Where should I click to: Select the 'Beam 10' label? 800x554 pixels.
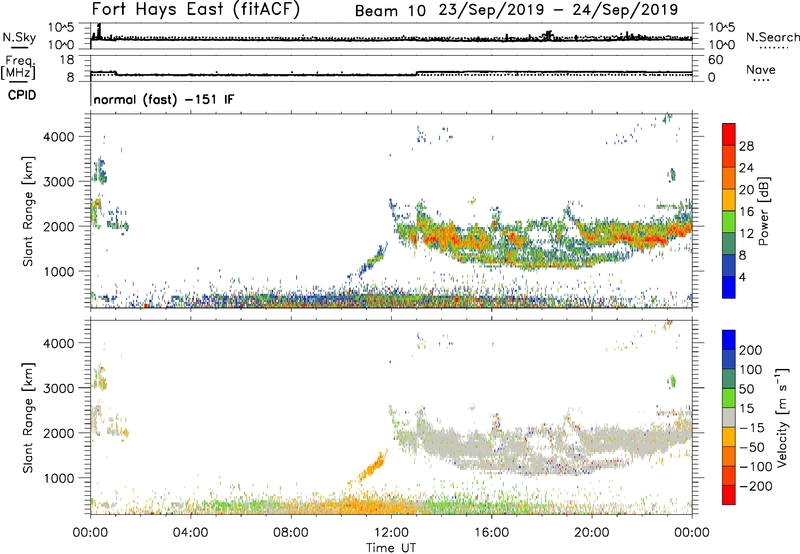(x=390, y=11)
